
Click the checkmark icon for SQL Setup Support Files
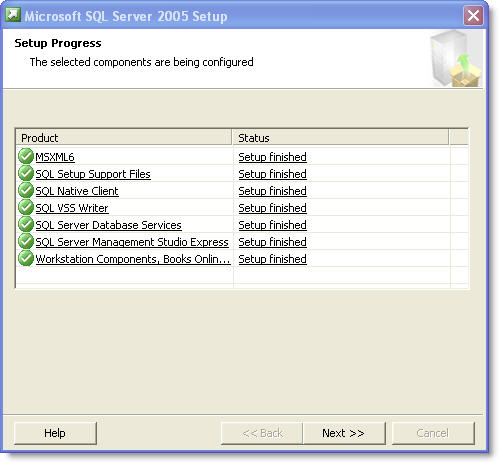[26, 173]
